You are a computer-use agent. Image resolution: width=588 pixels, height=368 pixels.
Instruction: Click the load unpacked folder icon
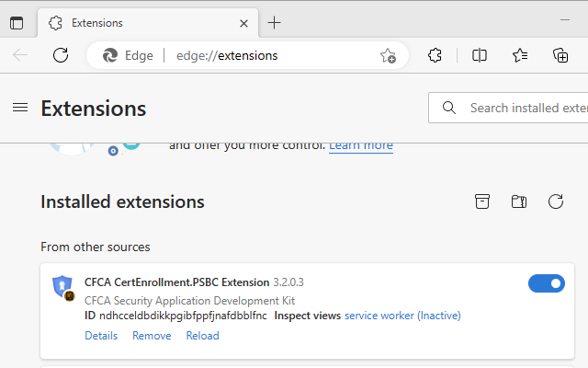519,201
